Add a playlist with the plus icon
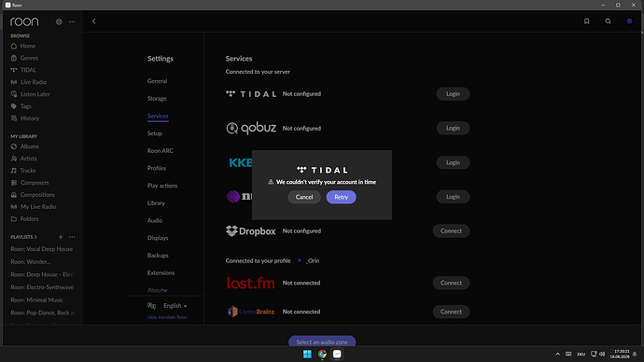Screen dimensions: 644x362 click(61, 237)
